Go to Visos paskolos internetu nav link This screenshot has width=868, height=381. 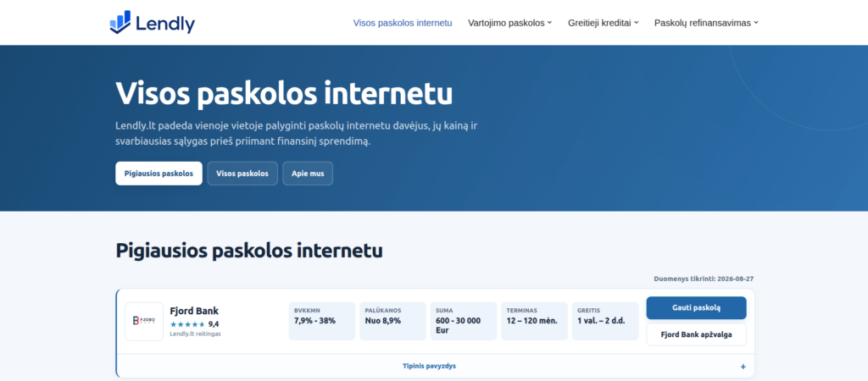coord(403,23)
